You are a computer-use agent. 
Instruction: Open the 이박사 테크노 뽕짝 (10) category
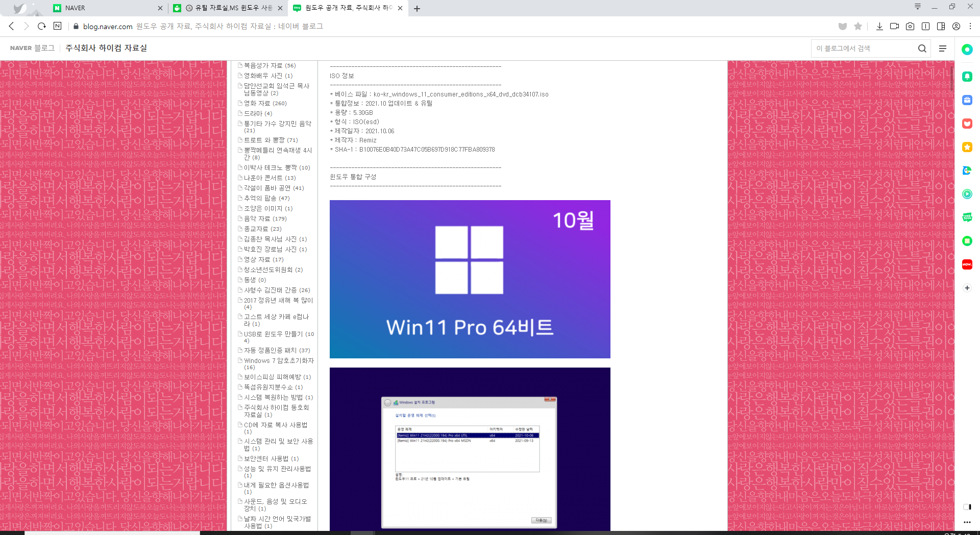[277, 167]
